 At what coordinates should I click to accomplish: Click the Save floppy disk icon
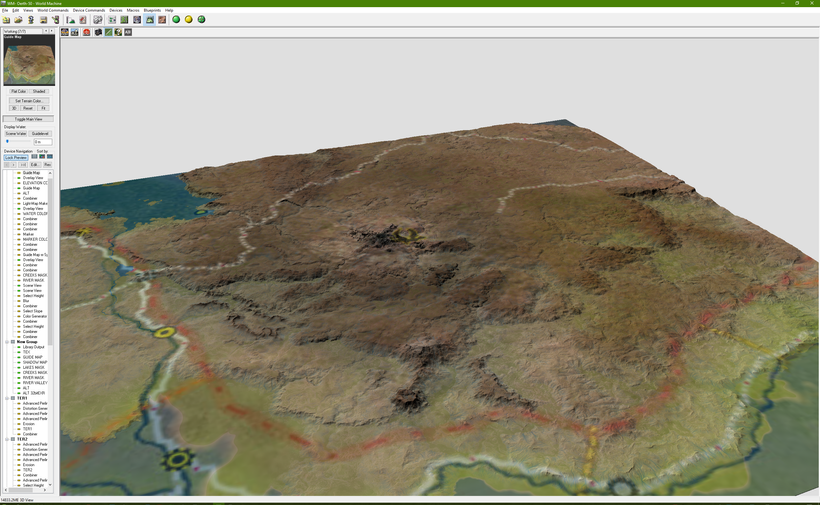43,19
